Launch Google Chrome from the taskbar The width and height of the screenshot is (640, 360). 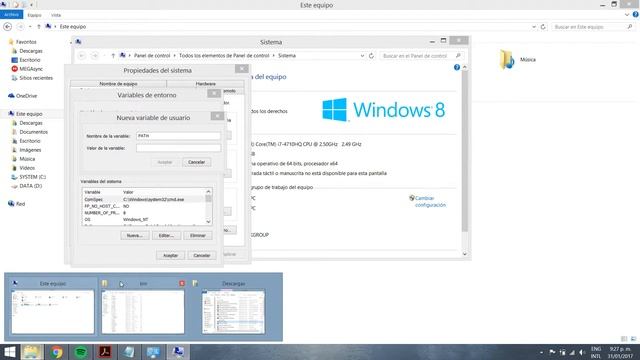56,352
